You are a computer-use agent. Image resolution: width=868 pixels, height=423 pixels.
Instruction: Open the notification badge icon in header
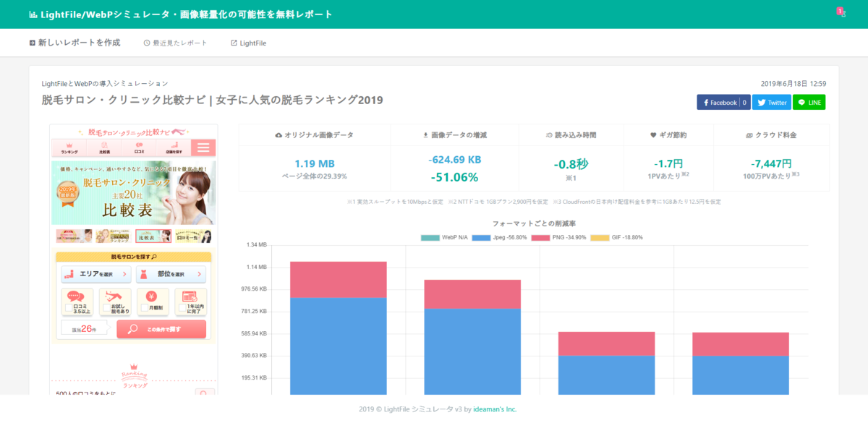click(841, 12)
